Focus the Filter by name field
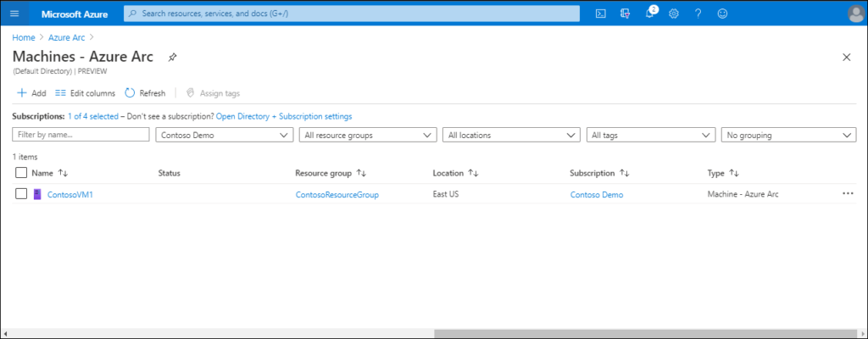This screenshot has width=868, height=339. pos(81,135)
